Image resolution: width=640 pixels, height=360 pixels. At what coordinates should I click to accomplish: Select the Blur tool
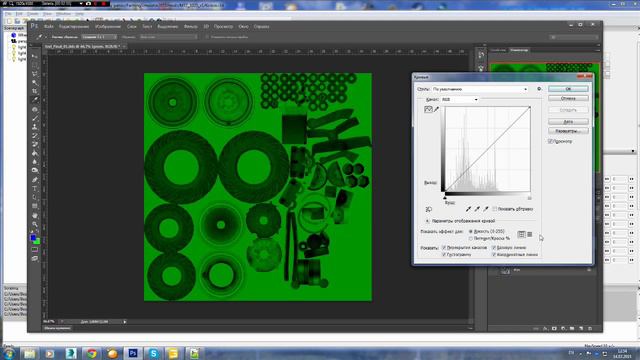(35, 162)
